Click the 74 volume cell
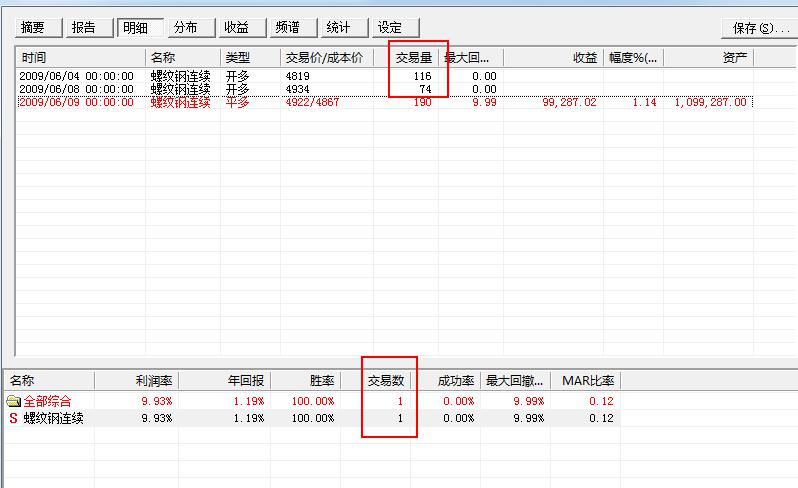This screenshot has width=798, height=488. coord(425,90)
